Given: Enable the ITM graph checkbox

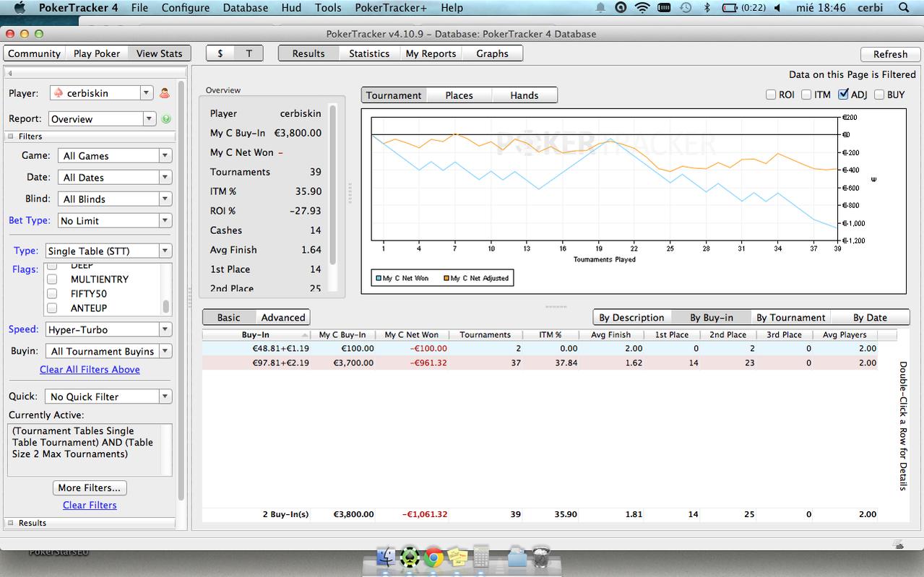Looking at the screenshot, I should coord(806,95).
